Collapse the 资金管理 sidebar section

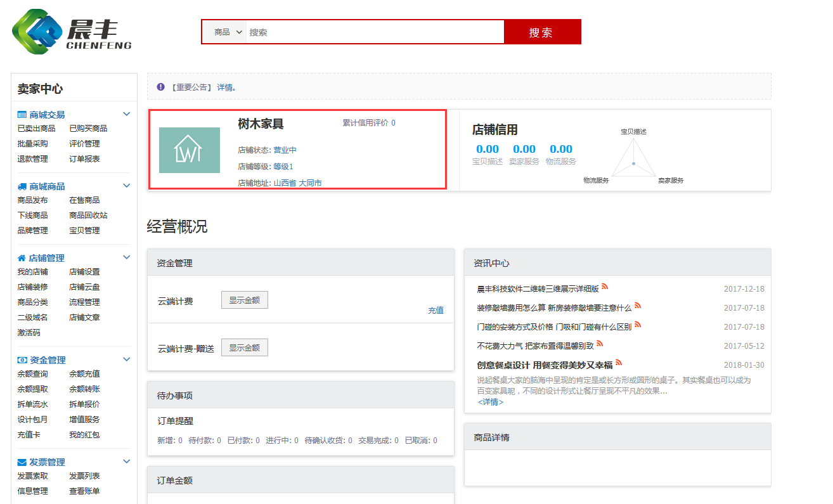point(126,359)
